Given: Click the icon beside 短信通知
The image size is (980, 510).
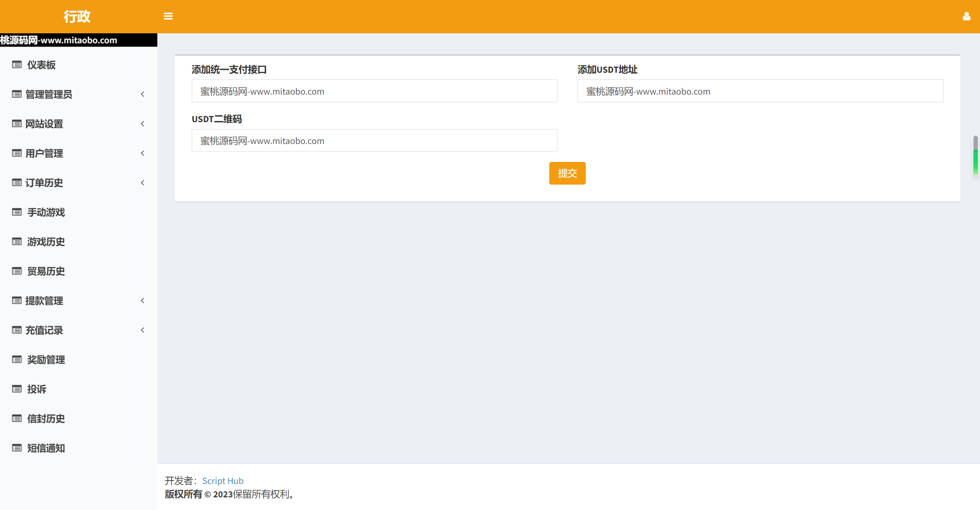Looking at the screenshot, I should [17, 448].
